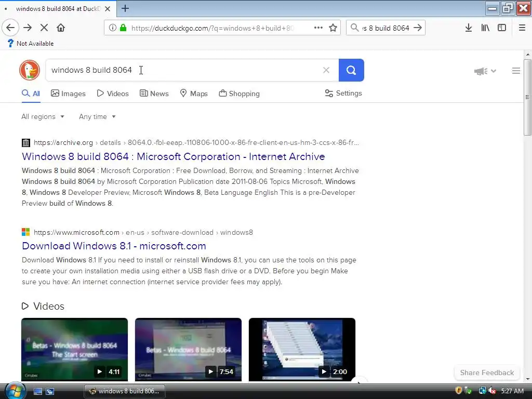
Task: Open Download Windows 8.1 microsoft.com result
Action: point(114,246)
